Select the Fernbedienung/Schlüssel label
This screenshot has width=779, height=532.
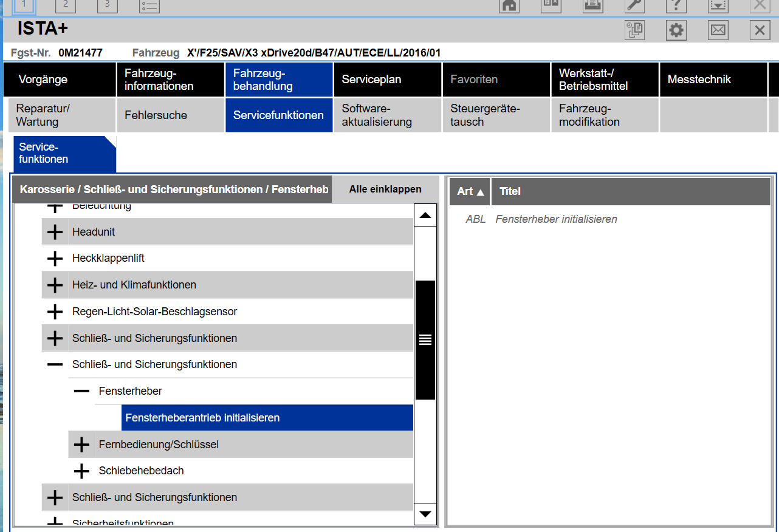[159, 445]
